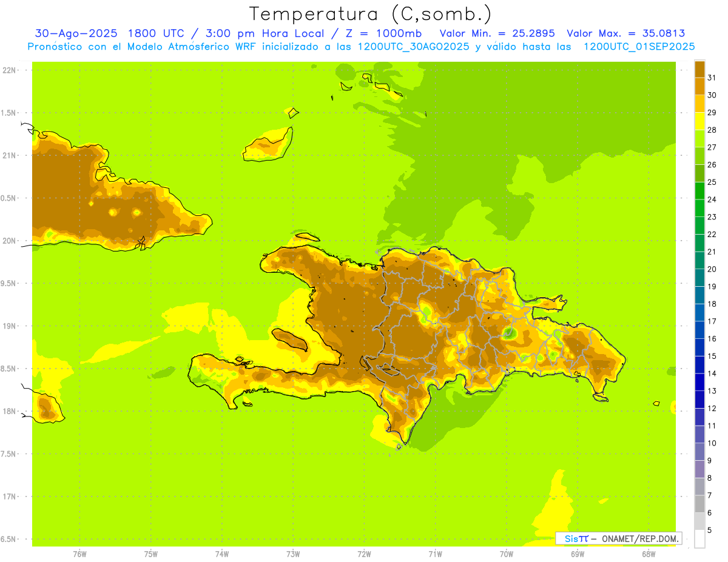Pick the purple swatch between 9 and 10
Screen dimensions: 728x562
coord(699,452)
